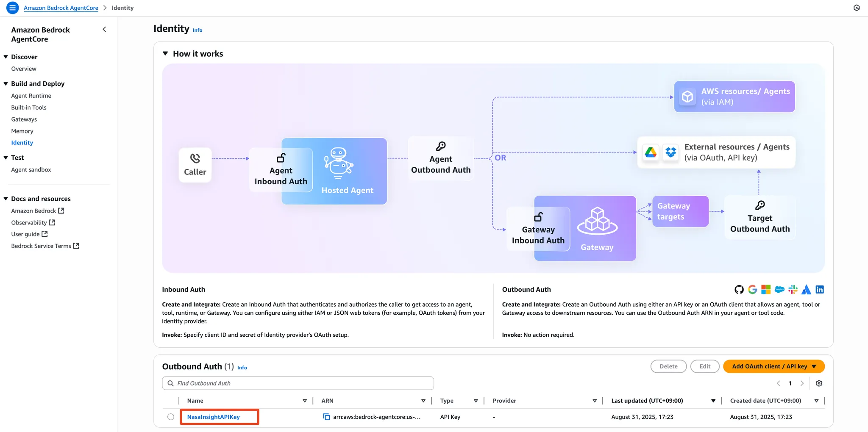Open Memory in the sidebar
The image size is (868, 432).
click(22, 131)
